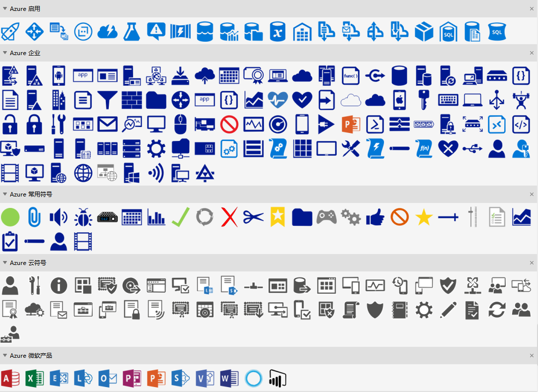538x392 pixels.
Task: Select the info circle icon in Azure 云符号
Action: tap(59, 285)
